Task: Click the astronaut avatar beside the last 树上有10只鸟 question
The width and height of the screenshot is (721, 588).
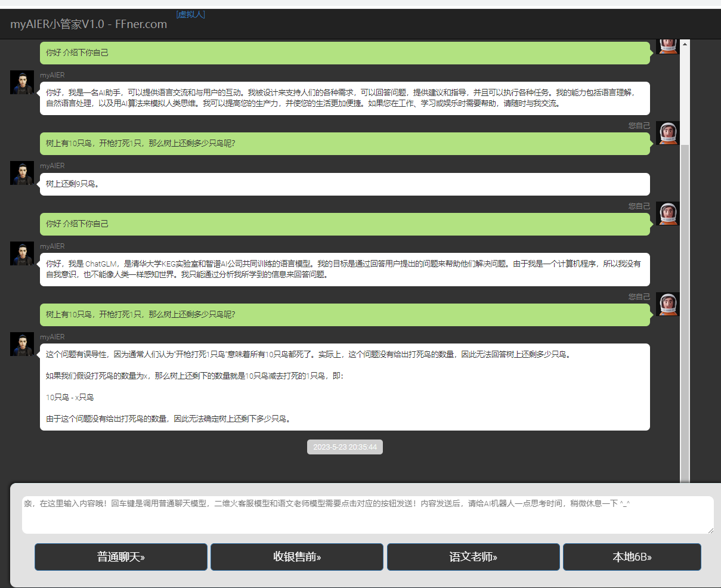Action: coord(667,304)
